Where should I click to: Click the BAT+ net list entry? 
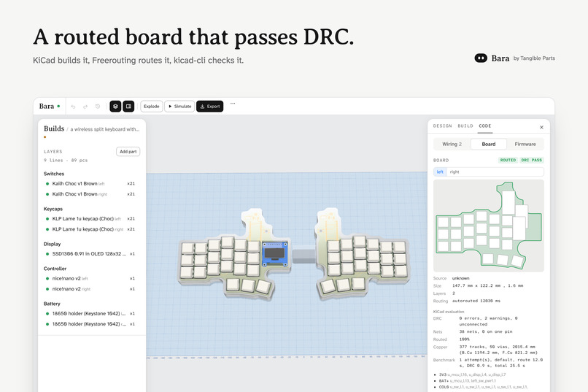click(467, 381)
